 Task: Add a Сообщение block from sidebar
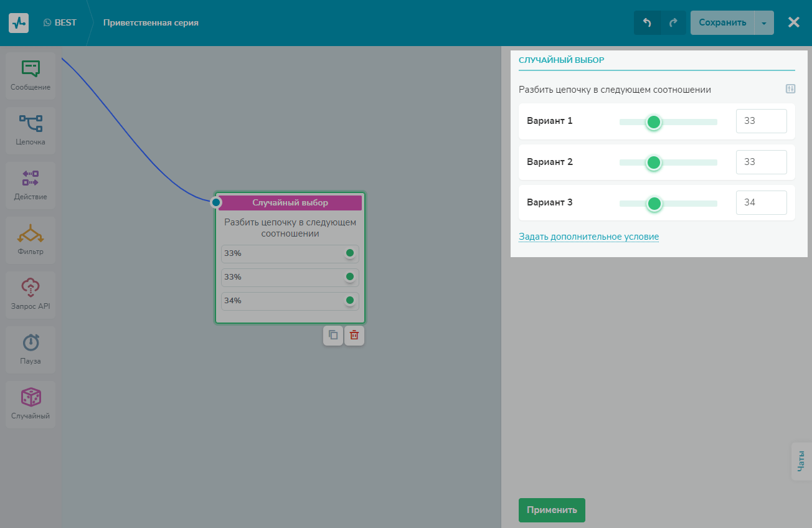click(x=31, y=76)
